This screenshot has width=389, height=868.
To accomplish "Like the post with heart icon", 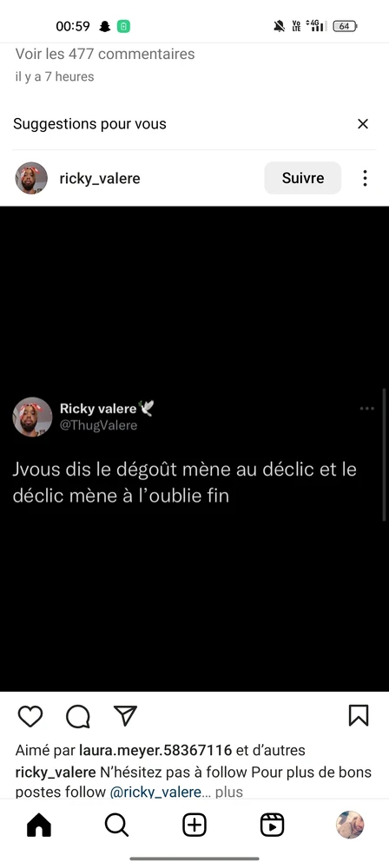I will [30, 716].
